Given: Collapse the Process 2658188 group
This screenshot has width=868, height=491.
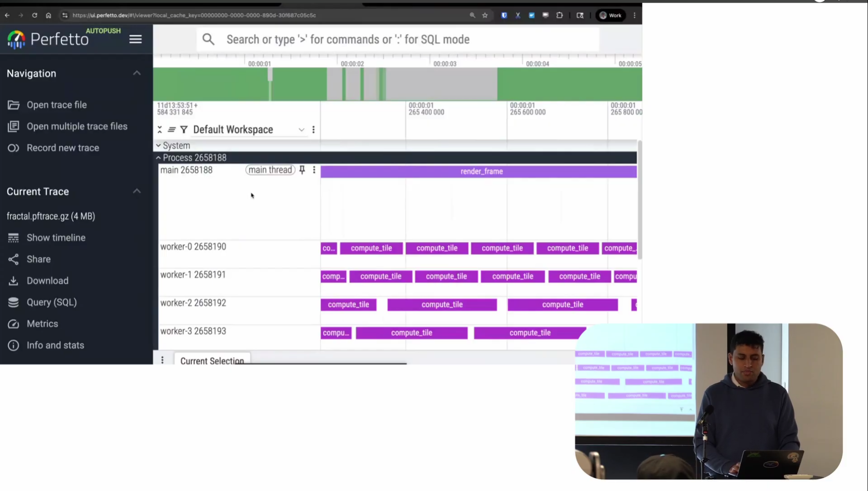Looking at the screenshot, I should 158,157.
